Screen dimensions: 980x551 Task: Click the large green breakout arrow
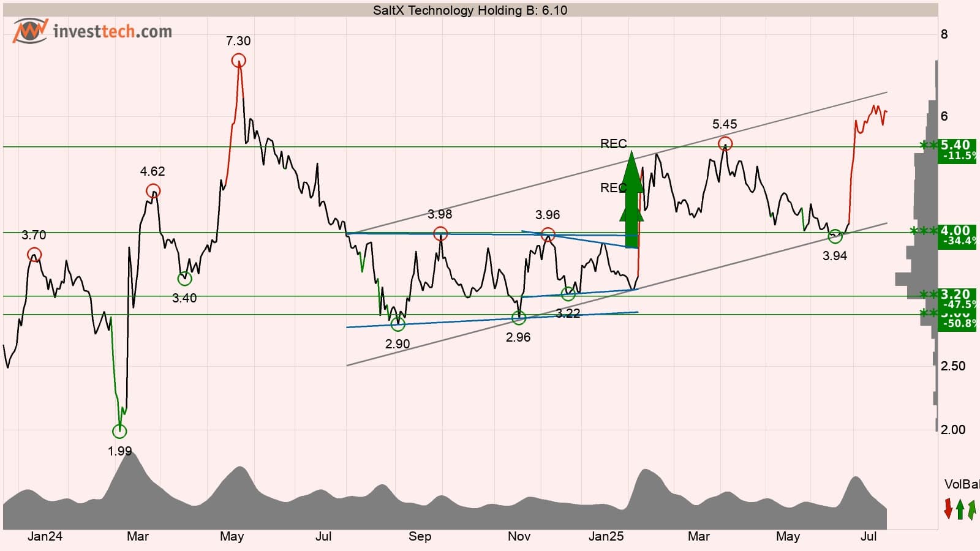pos(631,199)
